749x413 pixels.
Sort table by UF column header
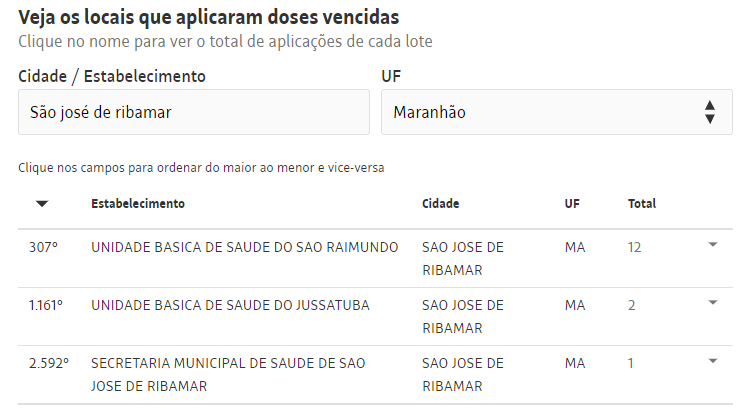(571, 204)
